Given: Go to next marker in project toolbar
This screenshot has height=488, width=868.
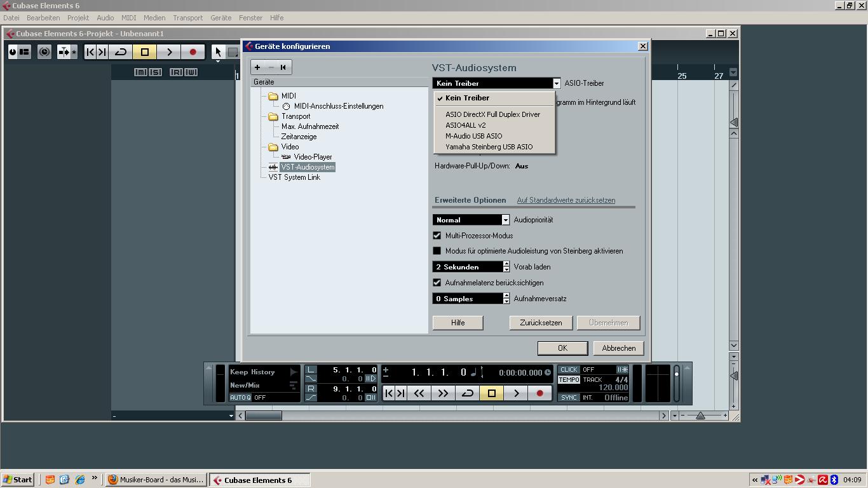Looking at the screenshot, I should click(102, 52).
